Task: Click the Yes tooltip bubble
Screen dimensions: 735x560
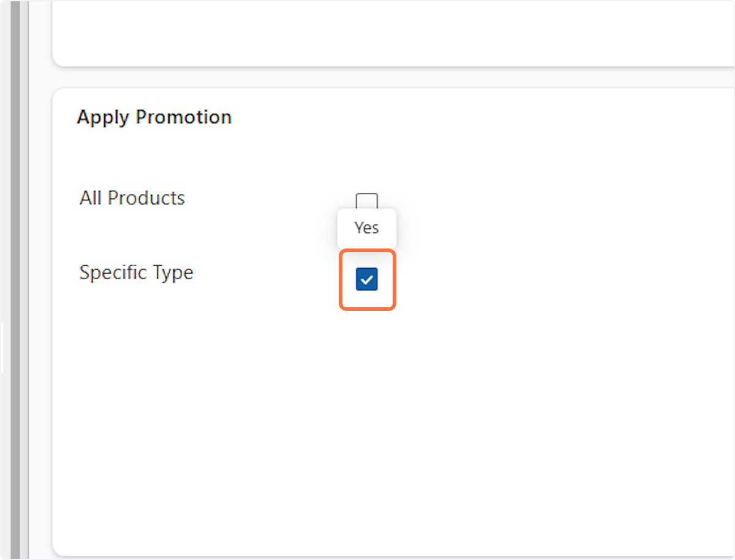Action: [x=367, y=228]
